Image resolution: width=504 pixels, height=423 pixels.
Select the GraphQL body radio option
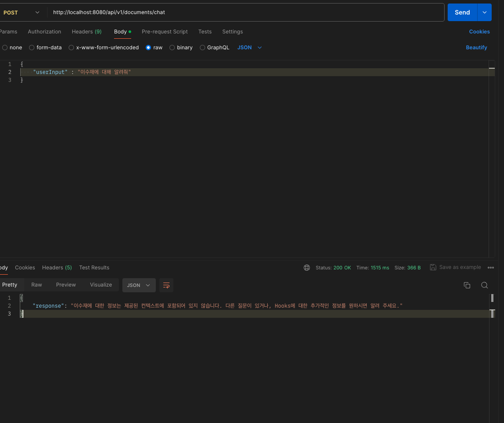click(x=202, y=48)
